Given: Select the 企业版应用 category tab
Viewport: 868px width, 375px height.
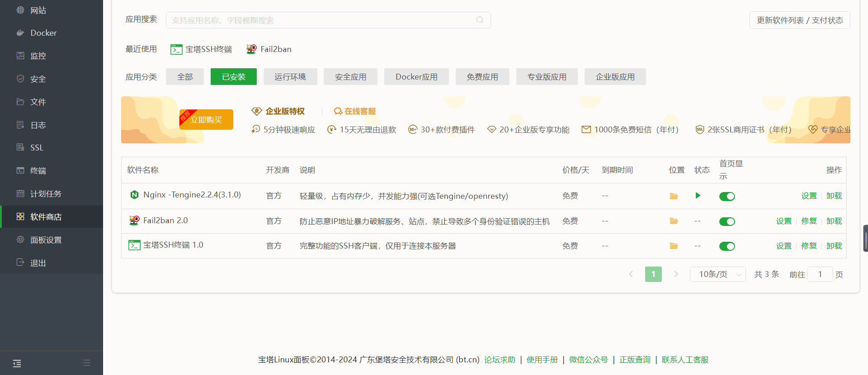Looking at the screenshot, I should pos(615,77).
